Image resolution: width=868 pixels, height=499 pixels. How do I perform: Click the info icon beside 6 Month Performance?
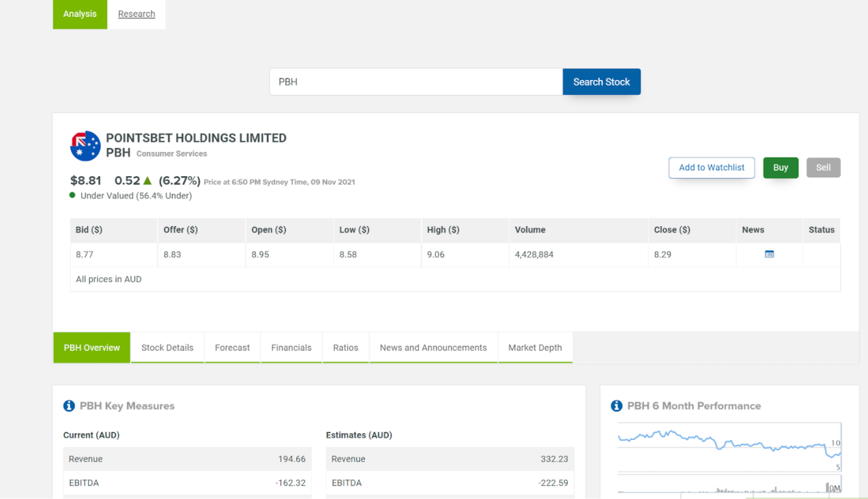coord(617,406)
